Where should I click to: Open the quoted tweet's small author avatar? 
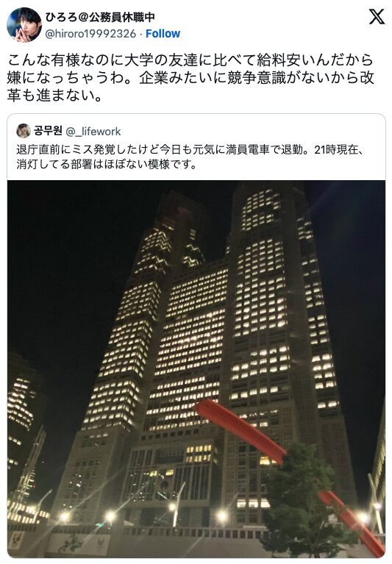click(24, 131)
